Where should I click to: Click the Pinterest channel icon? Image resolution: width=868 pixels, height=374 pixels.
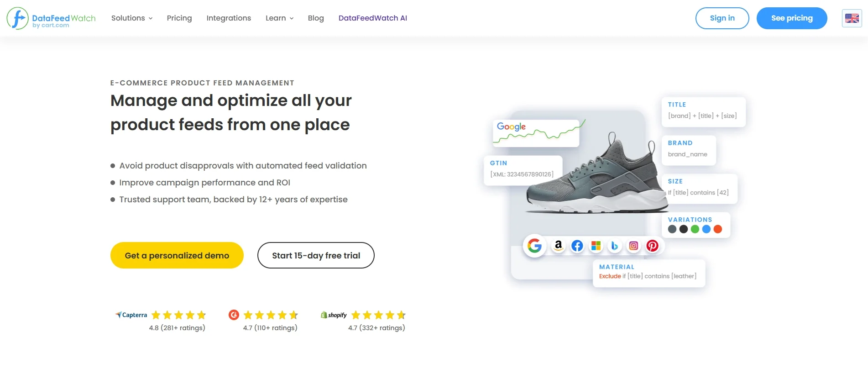click(653, 246)
